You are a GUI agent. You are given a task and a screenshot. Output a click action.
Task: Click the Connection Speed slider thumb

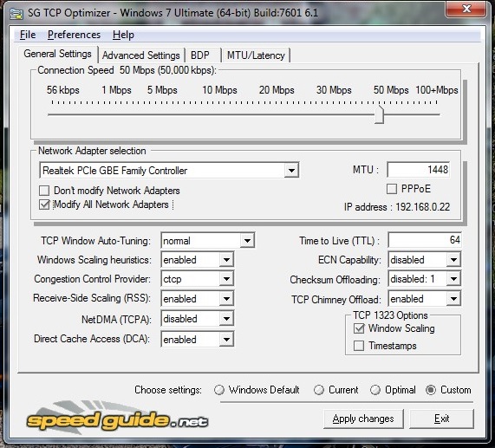[x=379, y=115]
